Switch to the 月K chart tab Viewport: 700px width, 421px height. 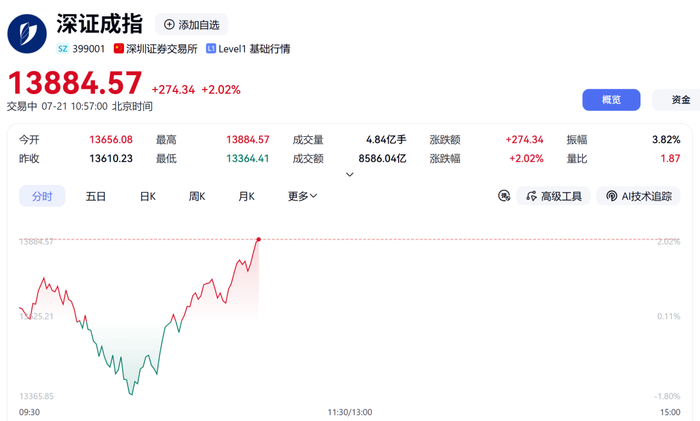(246, 196)
